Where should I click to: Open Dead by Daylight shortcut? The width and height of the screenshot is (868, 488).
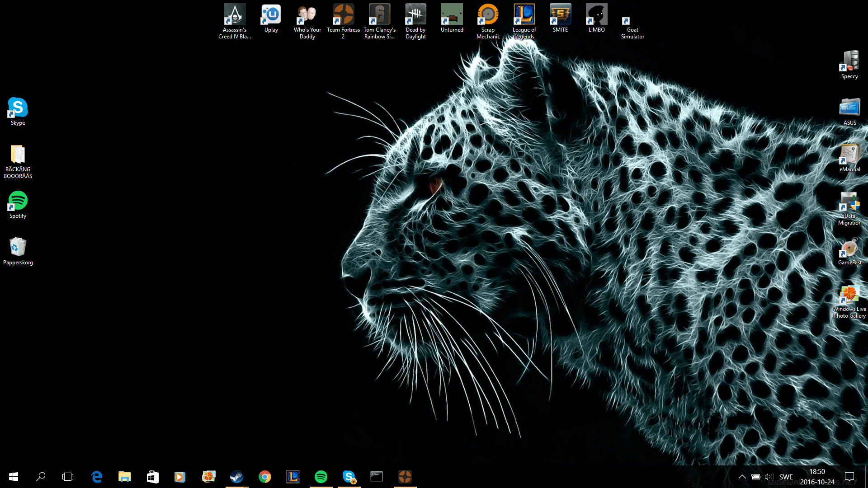[x=415, y=14]
